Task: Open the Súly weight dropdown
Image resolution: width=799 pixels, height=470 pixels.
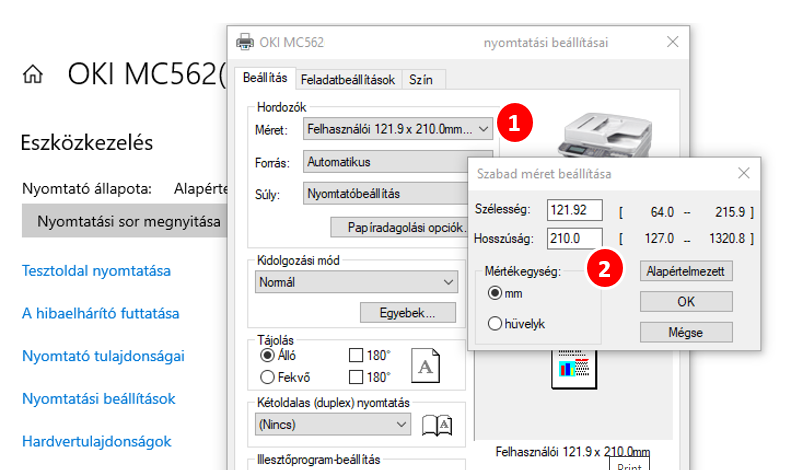Action: coord(386,194)
